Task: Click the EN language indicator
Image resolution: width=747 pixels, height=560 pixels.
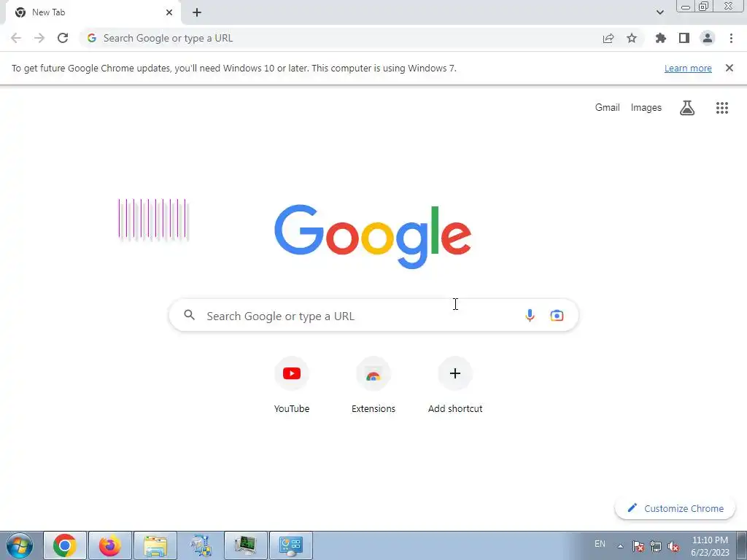Action: [x=600, y=544]
